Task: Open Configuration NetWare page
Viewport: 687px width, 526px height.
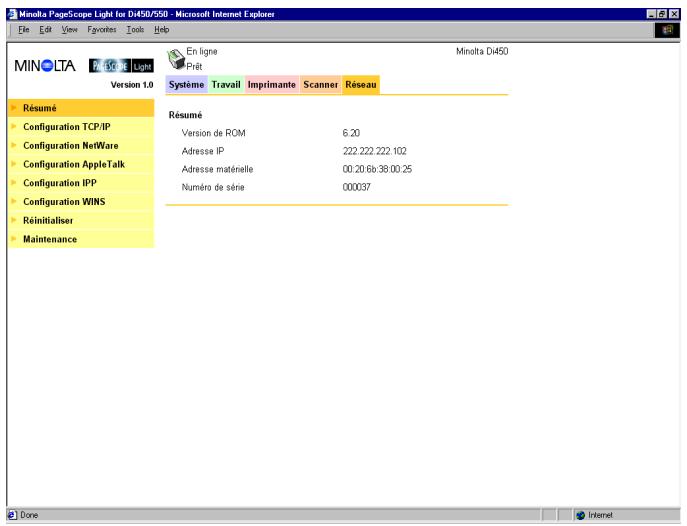Action: (x=81, y=145)
